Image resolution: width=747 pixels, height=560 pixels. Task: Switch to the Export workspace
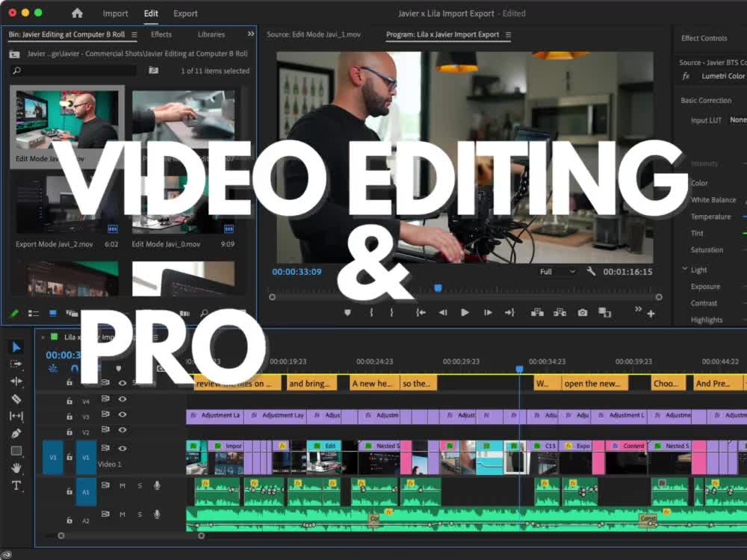click(185, 13)
